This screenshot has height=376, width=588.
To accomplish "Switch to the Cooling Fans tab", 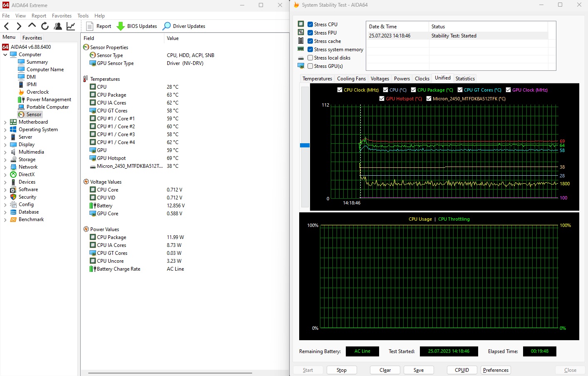I will tap(351, 79).
